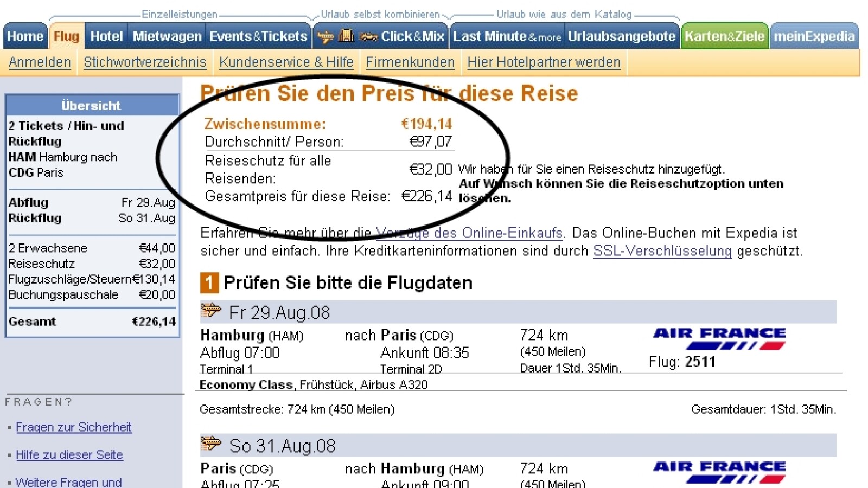Image resolution: width=868 pixels, height=488 pixels.
Task: Switch to the Hotel tab
Action: 106,36
